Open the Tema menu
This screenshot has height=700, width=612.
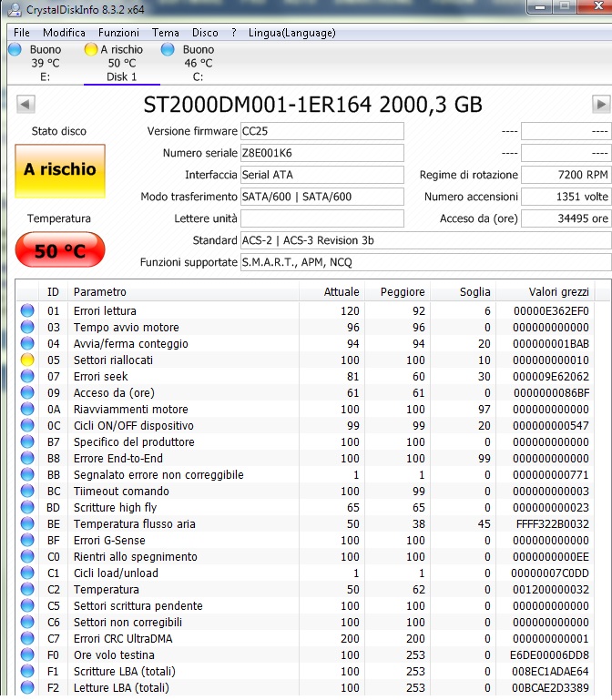[x=165, y=33]
